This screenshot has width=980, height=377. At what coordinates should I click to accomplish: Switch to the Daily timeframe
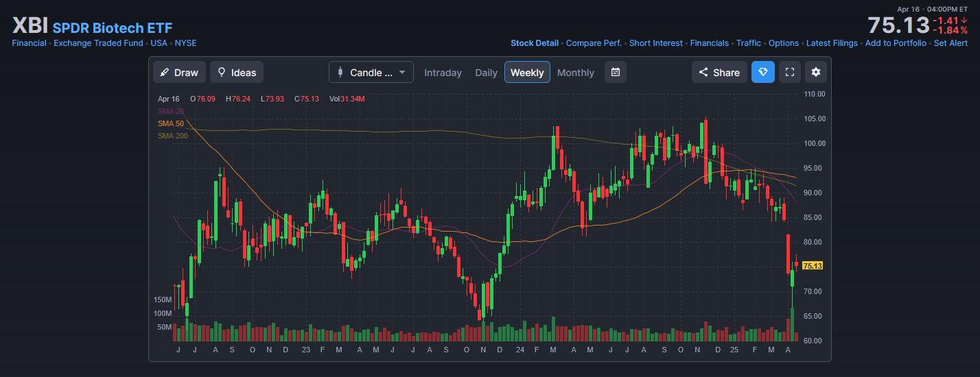486,73
